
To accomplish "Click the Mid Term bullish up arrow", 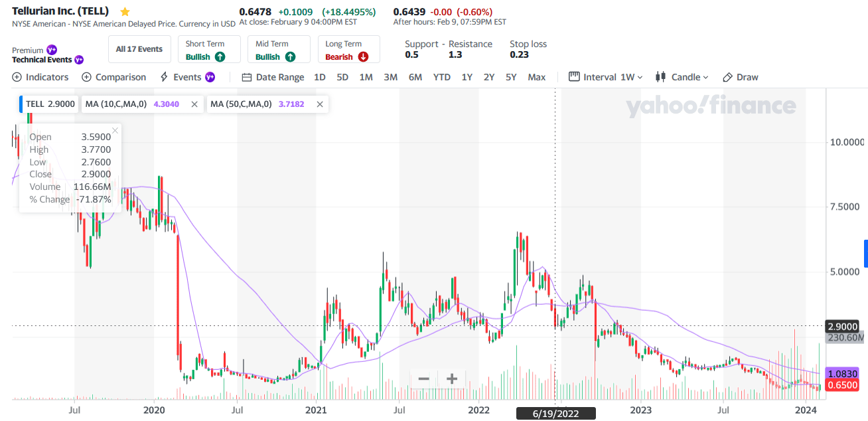I will point(290,57).
